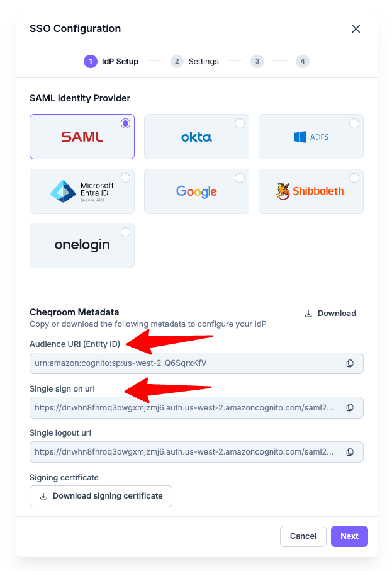392x571 pixels.
Task: Copy the Audience URI value
Action: pyautogui.click(x=350, y=363)
